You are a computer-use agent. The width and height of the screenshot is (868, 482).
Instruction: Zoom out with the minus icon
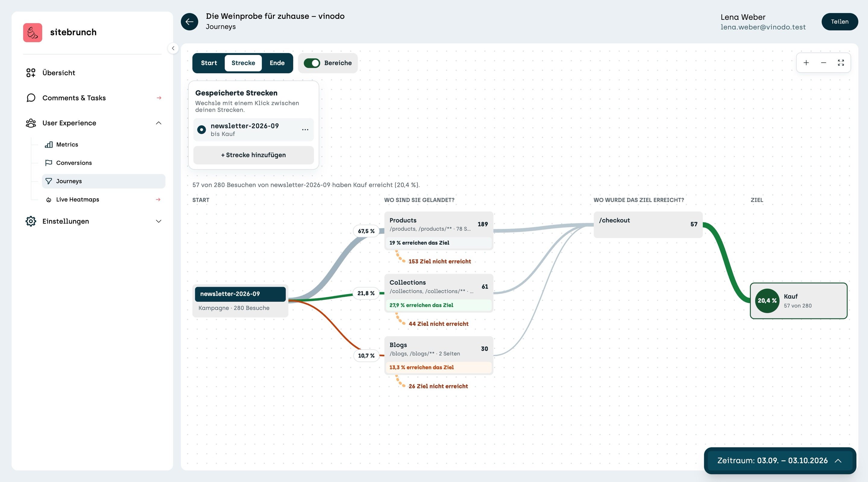823,63
